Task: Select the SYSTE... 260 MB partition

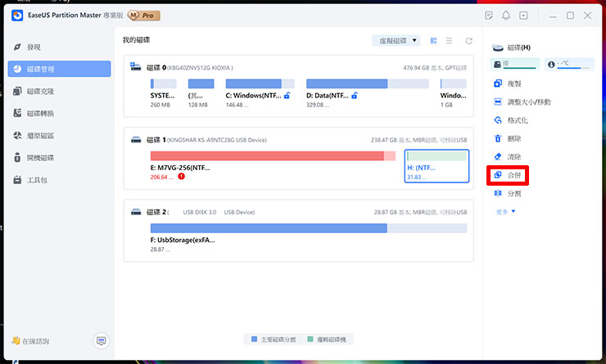Action: click(x=163, y=94)
